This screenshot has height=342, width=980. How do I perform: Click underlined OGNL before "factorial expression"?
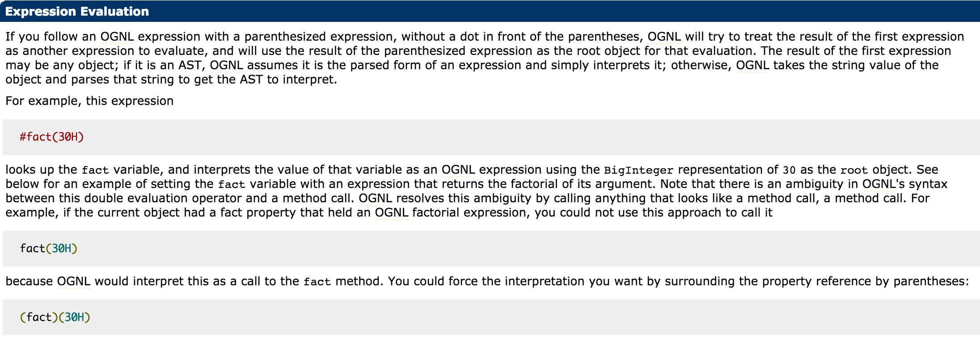[392, 213]
